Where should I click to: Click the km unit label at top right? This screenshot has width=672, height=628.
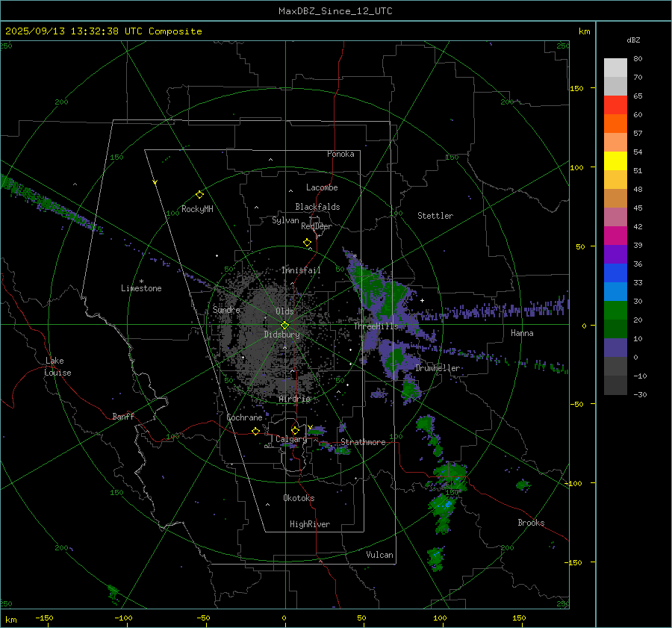[584, 31]
